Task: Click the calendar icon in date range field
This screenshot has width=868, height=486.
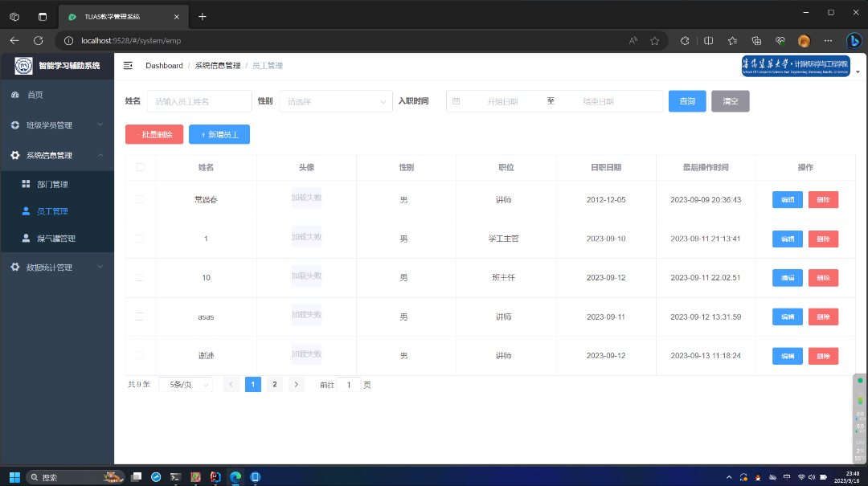Action: (x=457, y=101)
